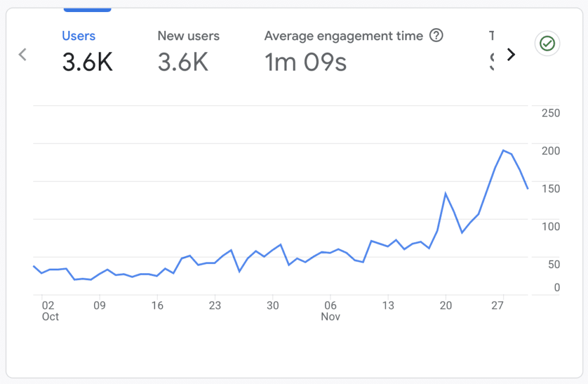Click the right chevron to show more metrics

point(510,55)
